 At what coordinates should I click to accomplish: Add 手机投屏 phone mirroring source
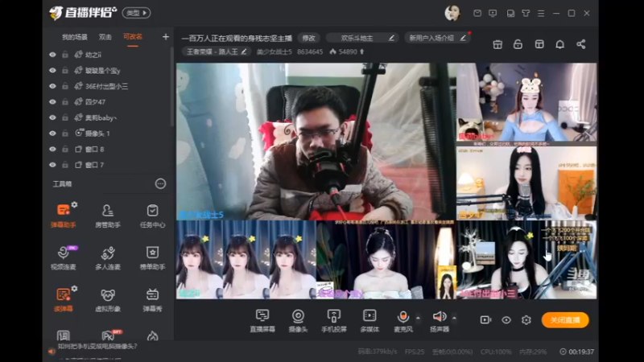pos(333,320)
